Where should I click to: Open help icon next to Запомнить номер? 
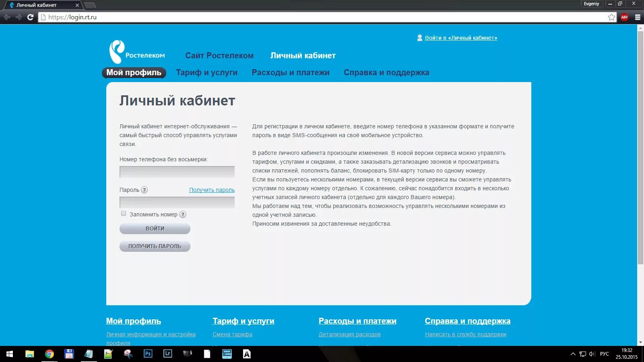pyautogui.click(x=183, y=214)
